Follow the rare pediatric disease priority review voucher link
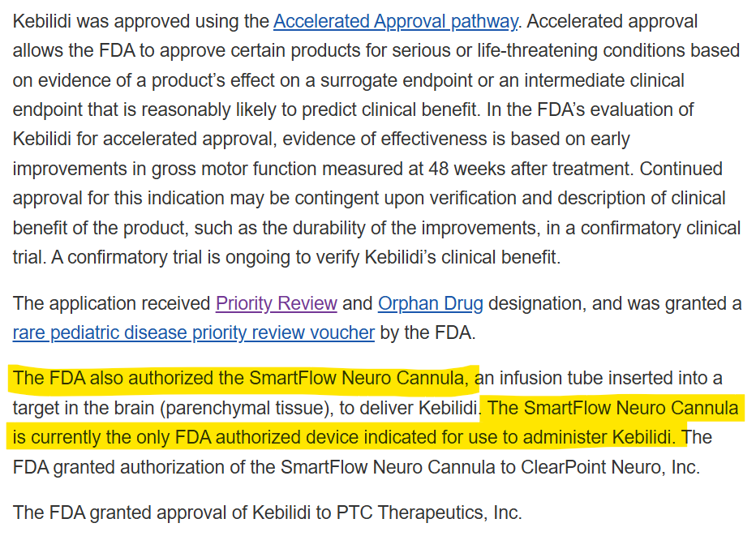This screenshot has height=536, width=756. [193, 332]
